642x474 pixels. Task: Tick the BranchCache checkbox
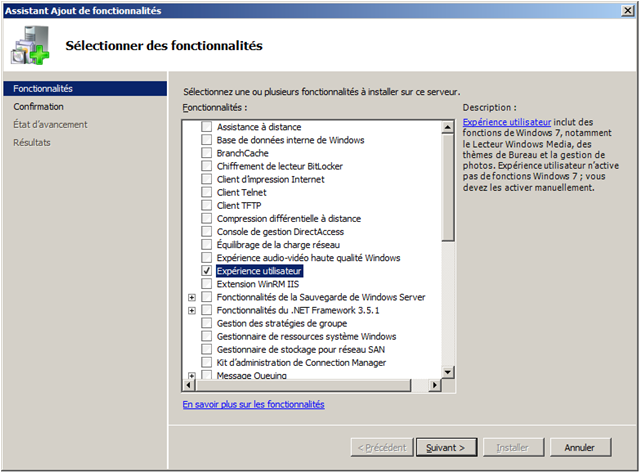207,153
